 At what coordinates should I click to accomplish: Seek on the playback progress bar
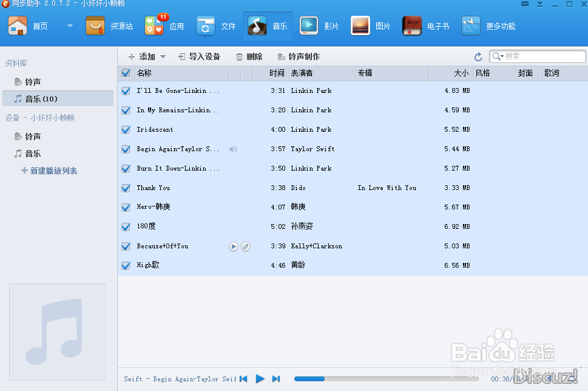pos(387,379)
